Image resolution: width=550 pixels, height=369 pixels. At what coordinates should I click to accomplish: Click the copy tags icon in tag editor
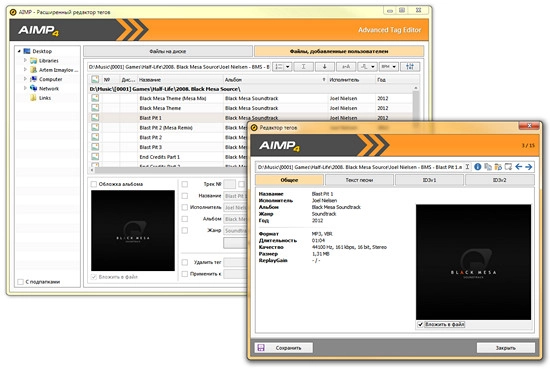pyautogui.click(x=488, y=167)
